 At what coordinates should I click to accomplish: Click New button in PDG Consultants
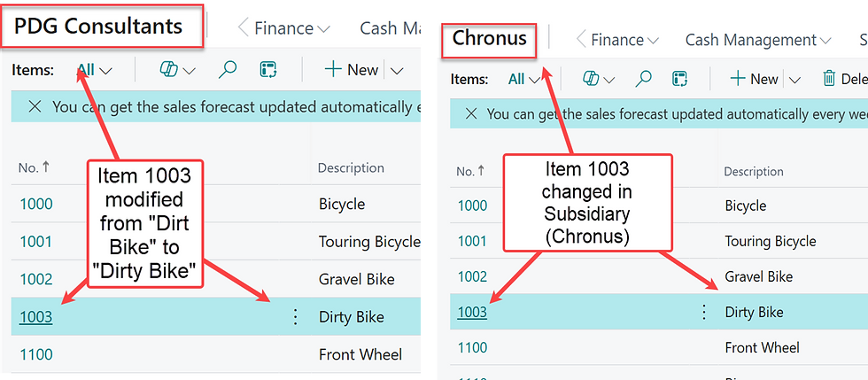351,70
